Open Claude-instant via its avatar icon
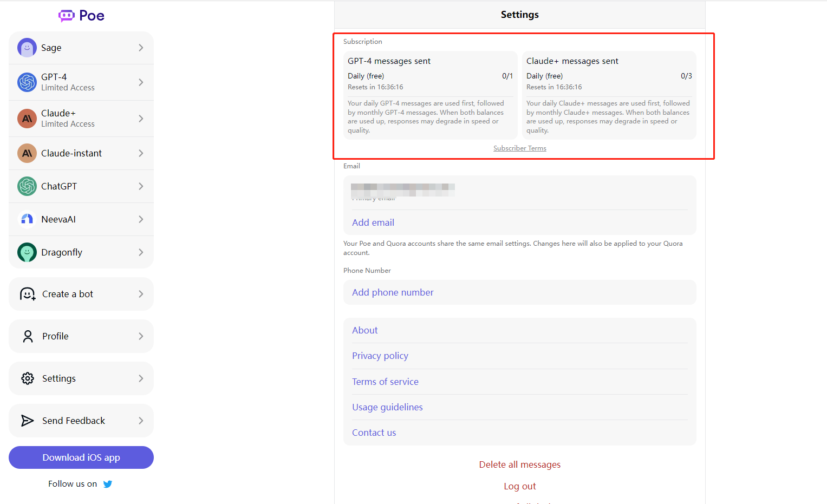The height and width of the screenshot is (504, 827). [27, 153]
